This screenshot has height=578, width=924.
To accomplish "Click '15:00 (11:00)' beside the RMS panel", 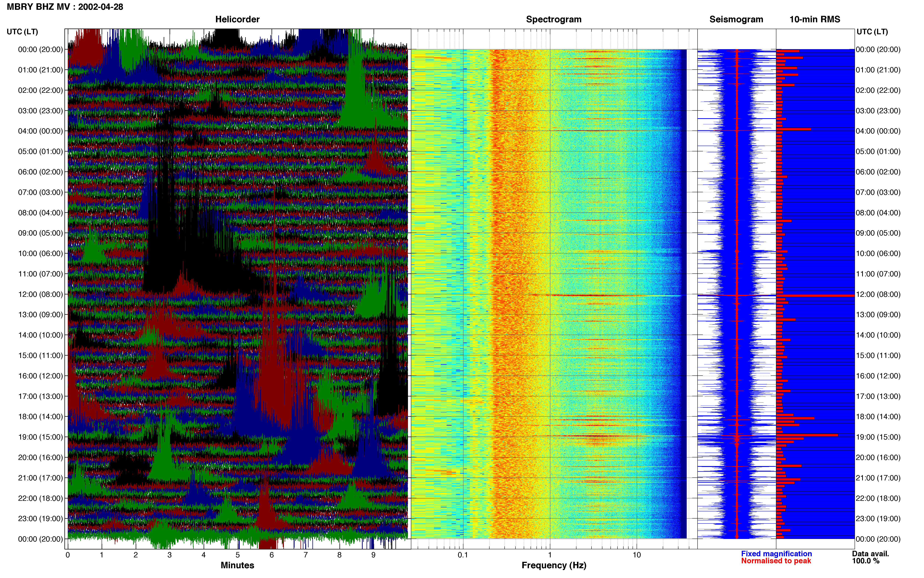I will [878, 356].
